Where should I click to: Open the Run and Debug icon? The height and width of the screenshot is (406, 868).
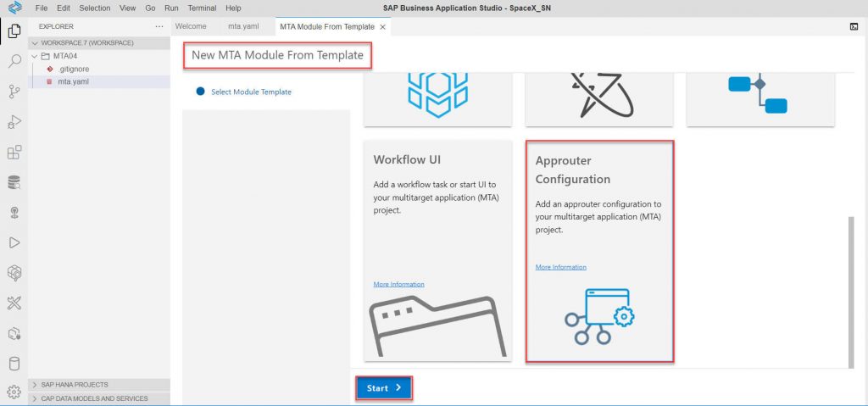point(14,122)
